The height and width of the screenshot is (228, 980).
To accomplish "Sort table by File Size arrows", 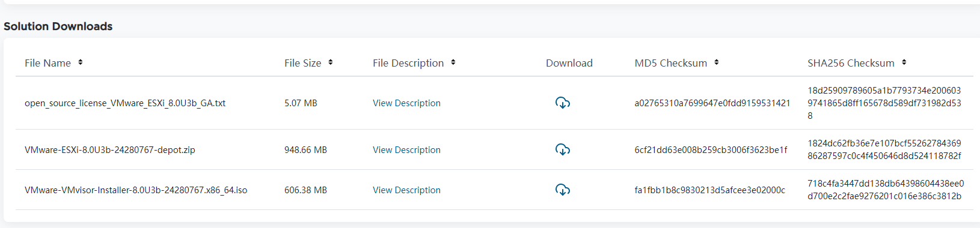I will click(x=331, y=62).
